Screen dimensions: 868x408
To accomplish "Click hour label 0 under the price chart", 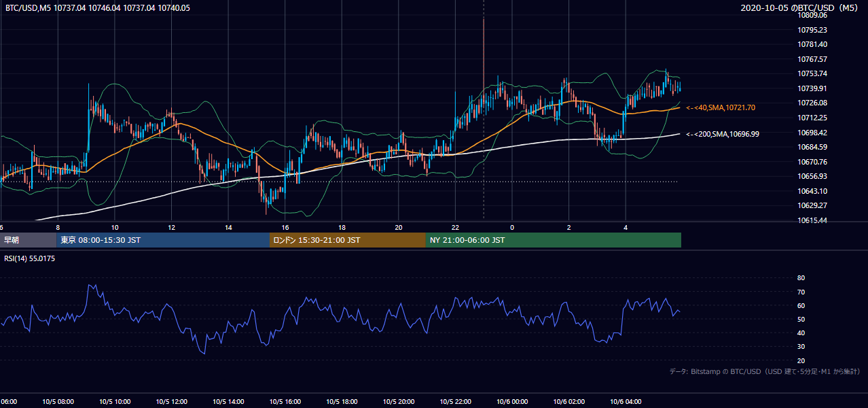I will coord(512,228).
